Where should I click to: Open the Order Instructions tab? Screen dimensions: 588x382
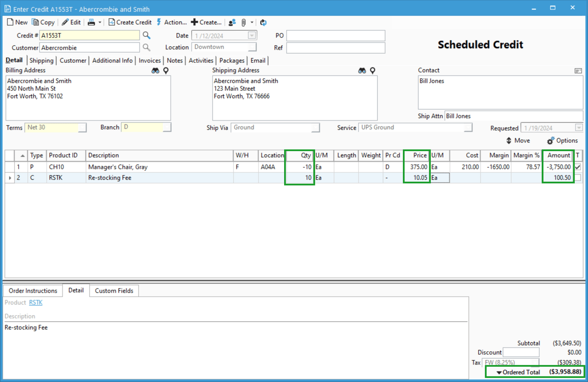[33, 291]
